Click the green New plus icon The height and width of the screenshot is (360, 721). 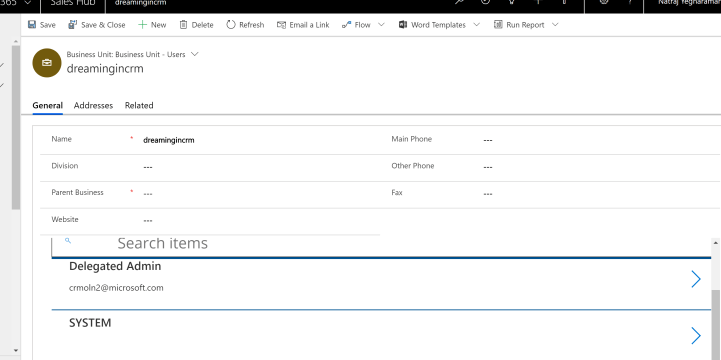tap(143, 25)
